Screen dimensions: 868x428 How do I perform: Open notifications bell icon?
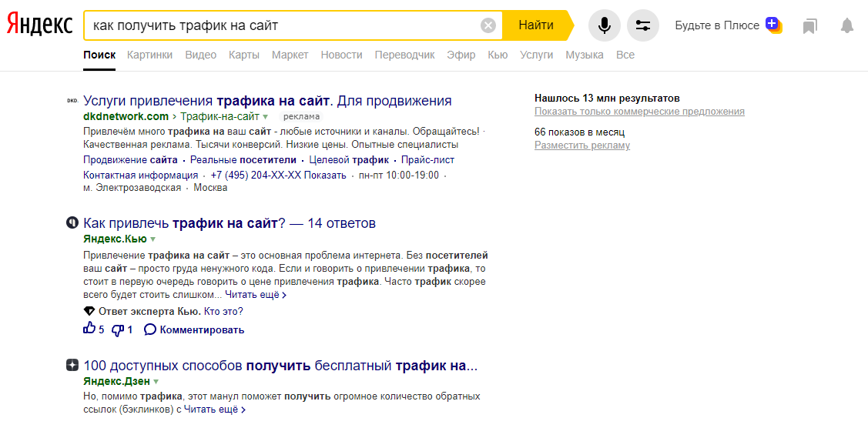point(847,25)
